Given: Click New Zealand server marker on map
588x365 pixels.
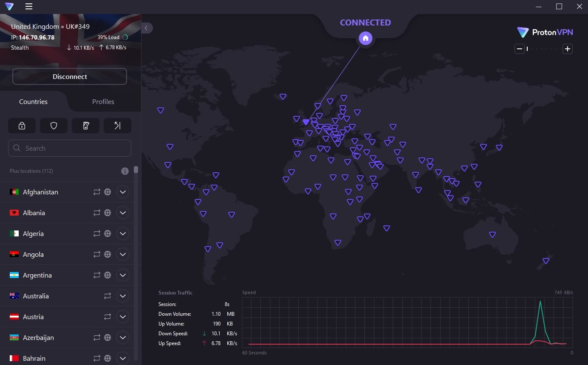Looking at the screenshot, I should click(546, 261).
